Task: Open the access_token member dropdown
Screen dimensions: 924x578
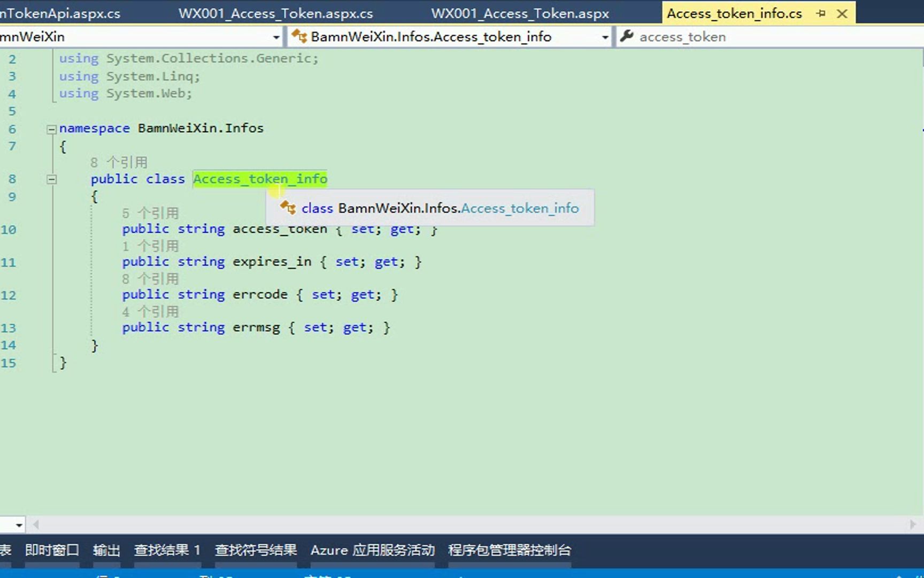Action: tap(770, 37)
